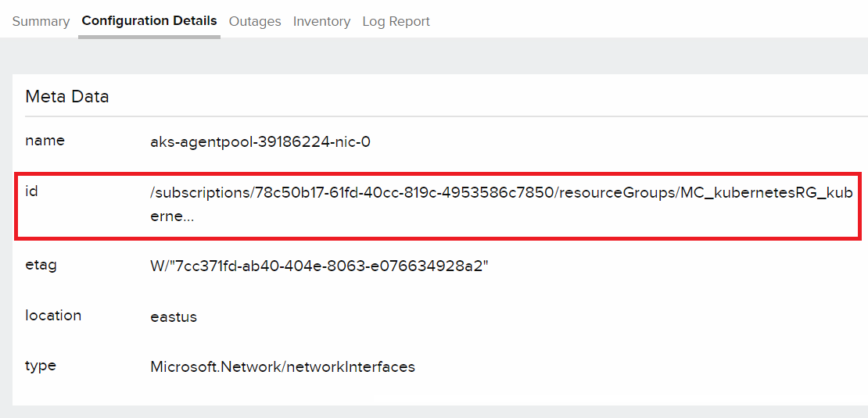The image size is (868, 418).
Task: Select the aks-agentpool-39186224-nic-0 name value
Action: click(x=260, y=141)
